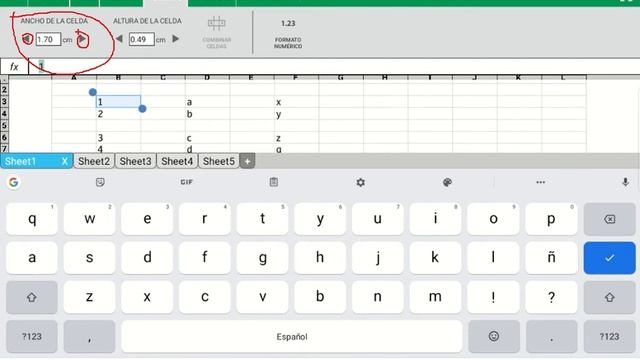Select cell containing 1
640x360 pixels.
(x=118, y=102)
